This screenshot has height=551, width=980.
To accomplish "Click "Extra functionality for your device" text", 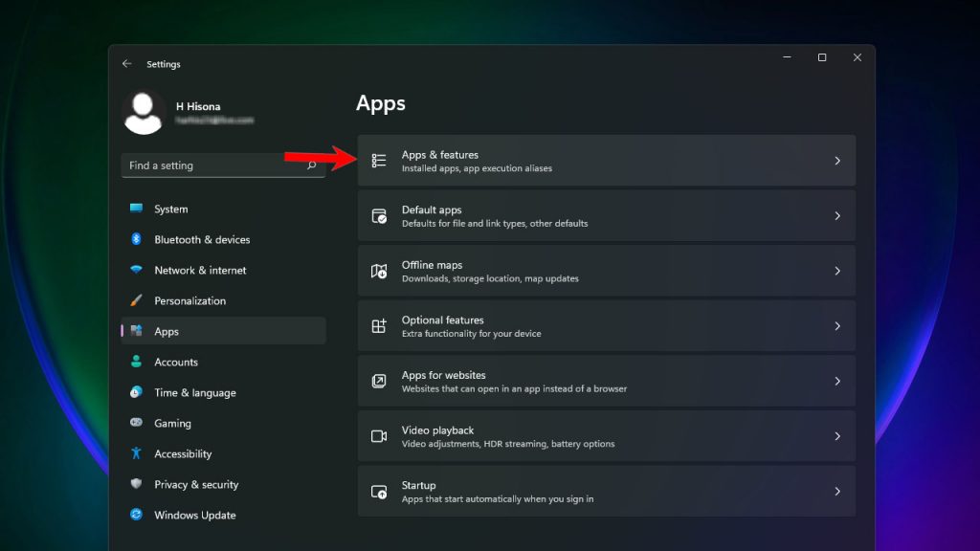I will click(471, 334).
